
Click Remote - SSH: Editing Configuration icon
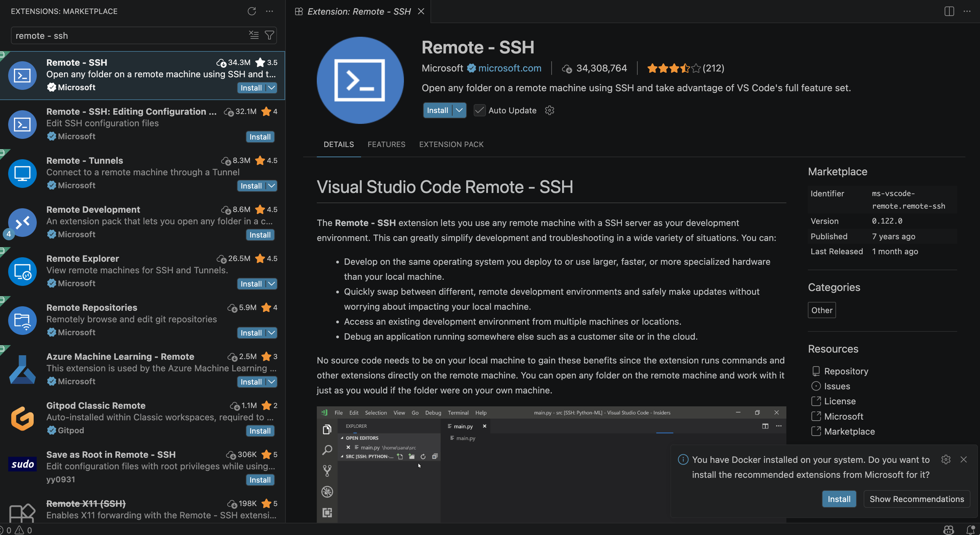[x=22, y=125]
